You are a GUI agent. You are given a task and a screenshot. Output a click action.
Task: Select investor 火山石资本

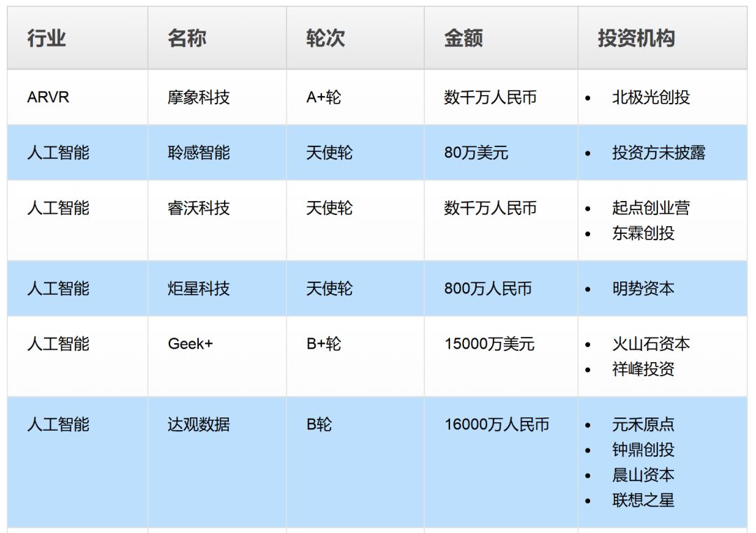pyautogui.click(x=651, y=343)
